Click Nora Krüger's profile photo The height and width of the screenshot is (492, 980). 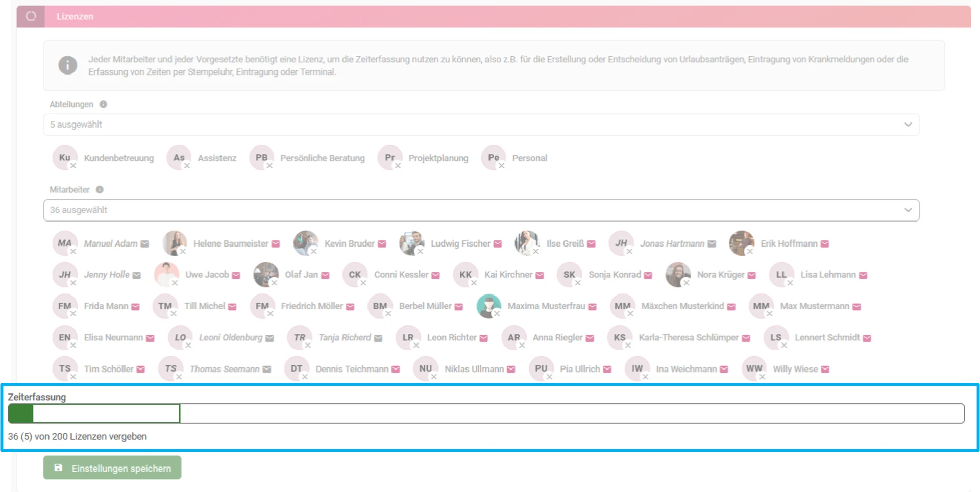pos(678,275)
